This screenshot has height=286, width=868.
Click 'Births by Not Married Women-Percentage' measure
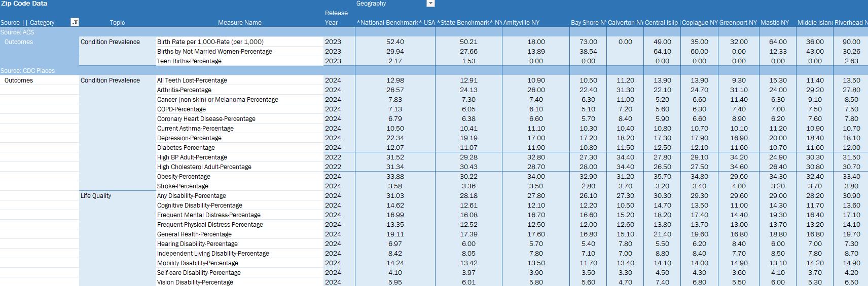214,52
